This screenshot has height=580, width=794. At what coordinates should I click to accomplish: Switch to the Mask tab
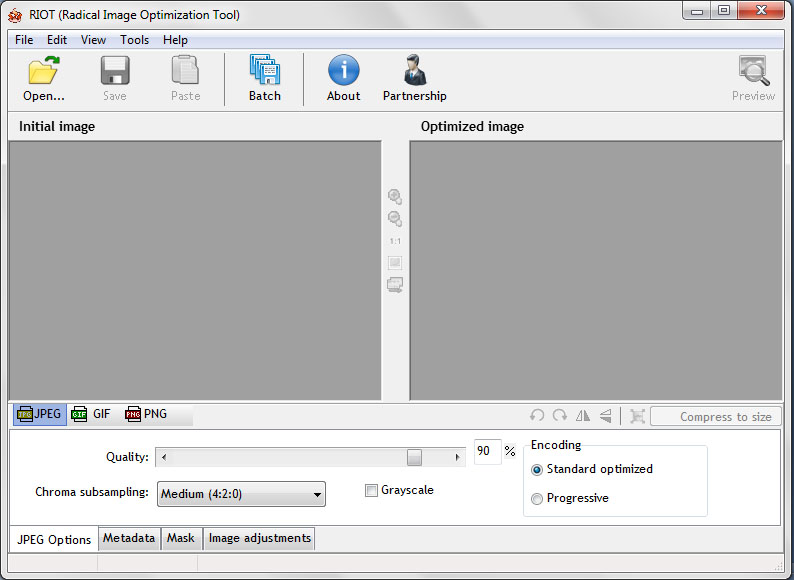181,538
